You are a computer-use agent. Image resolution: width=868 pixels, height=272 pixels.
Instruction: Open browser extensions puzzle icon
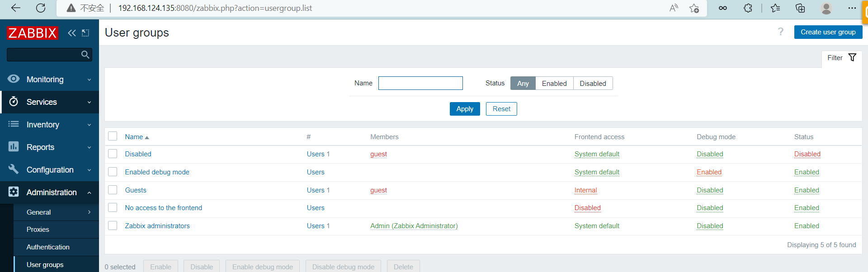[x=748, y=8]
